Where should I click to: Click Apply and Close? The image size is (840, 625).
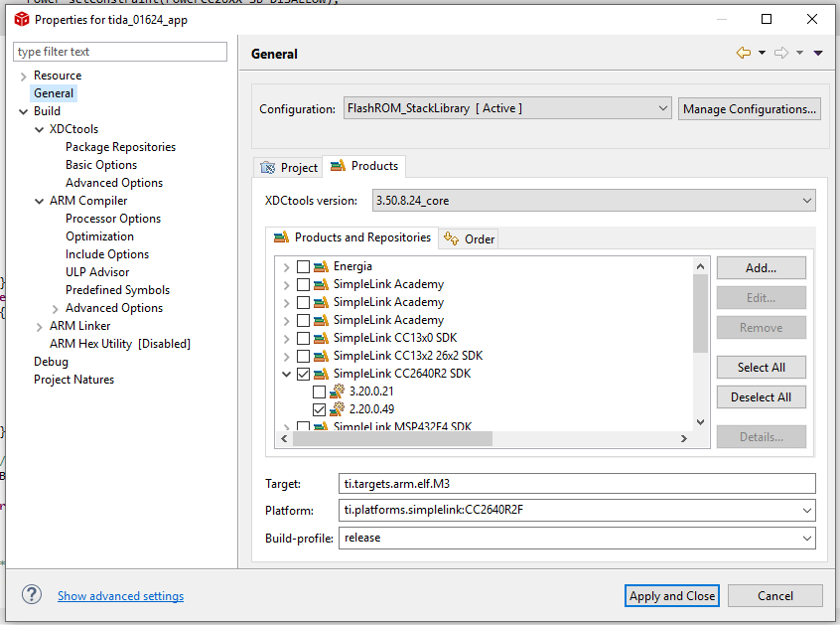tap(672, 595)
